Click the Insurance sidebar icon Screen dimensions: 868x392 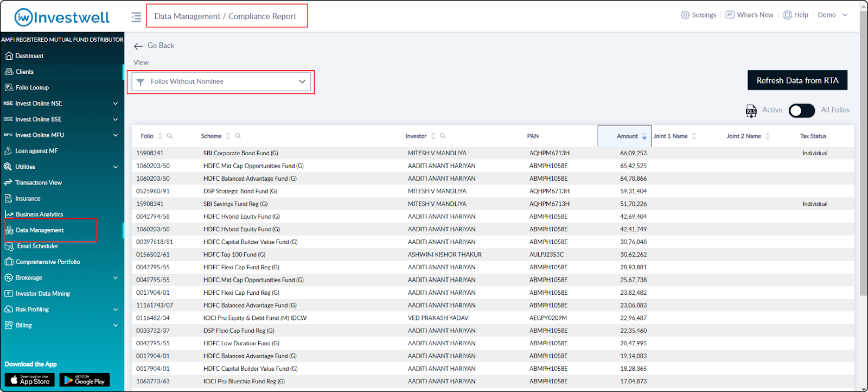[x=8, y=199]
